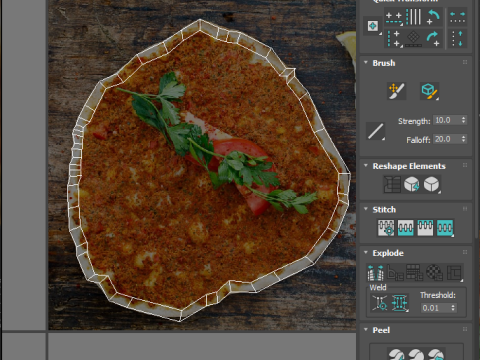This screenshot has width=480, height=360.
Task: Collapse the Explode rollout
Action: point(366,252)
